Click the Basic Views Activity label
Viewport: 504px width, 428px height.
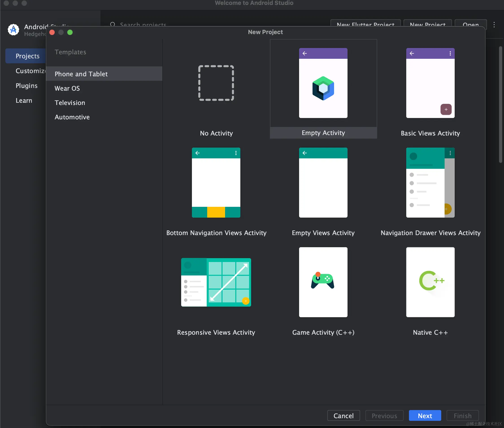[x=430, y=133]
